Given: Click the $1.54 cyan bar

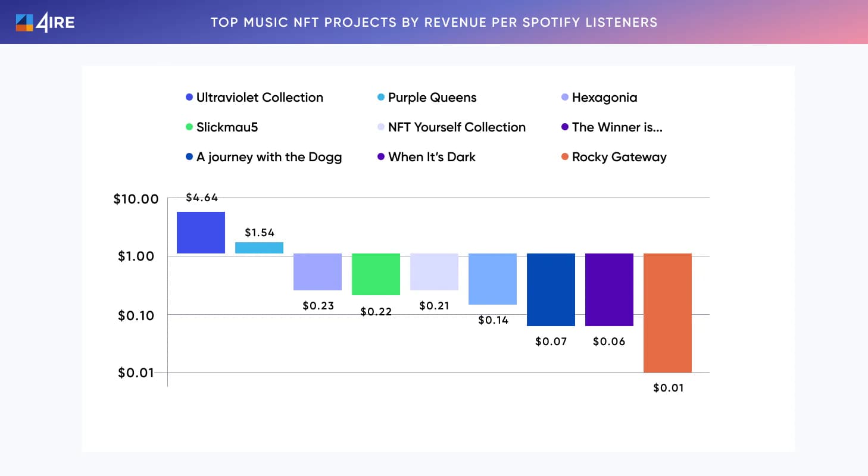Looking at the screenshot, I should [x=259, y=248].
